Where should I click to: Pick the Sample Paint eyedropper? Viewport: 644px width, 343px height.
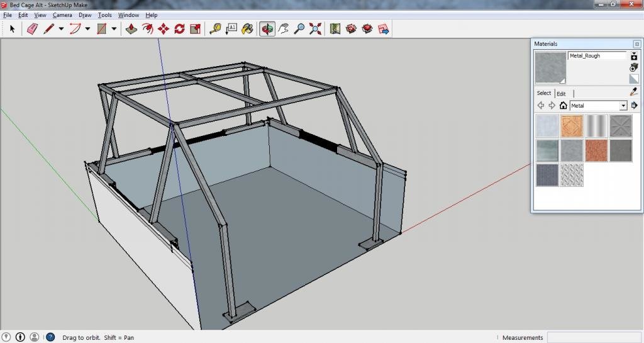point(634,93)
